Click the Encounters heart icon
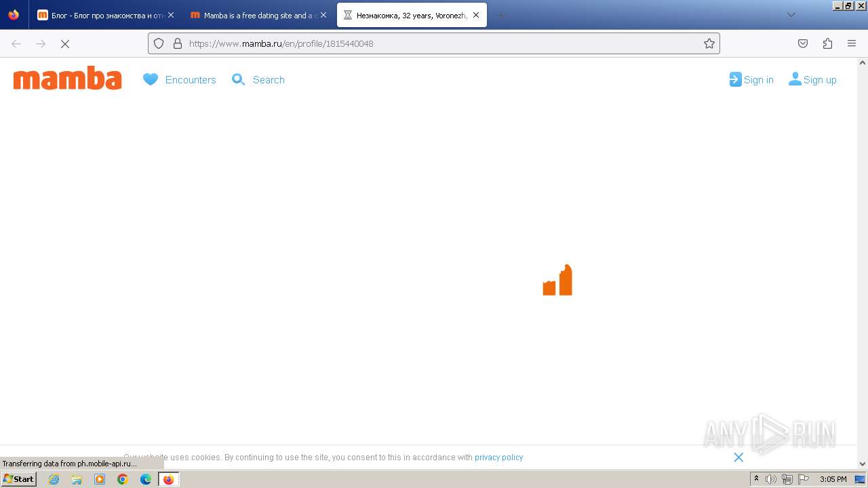Image resolution: width=868 pixels, height=488 pixels. click(x=151, y=79)
